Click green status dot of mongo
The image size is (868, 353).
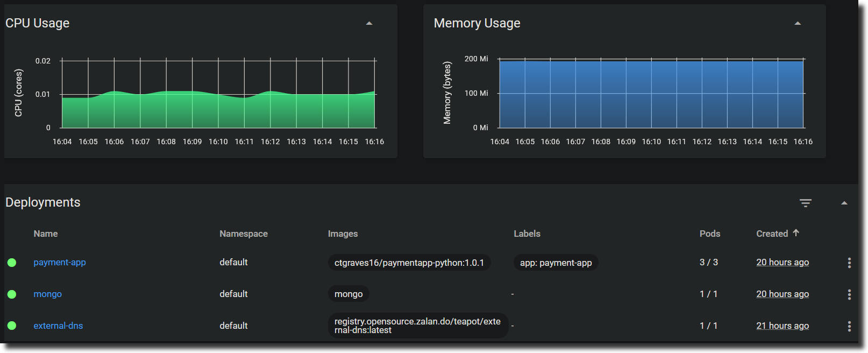click(x=12, y=294)
